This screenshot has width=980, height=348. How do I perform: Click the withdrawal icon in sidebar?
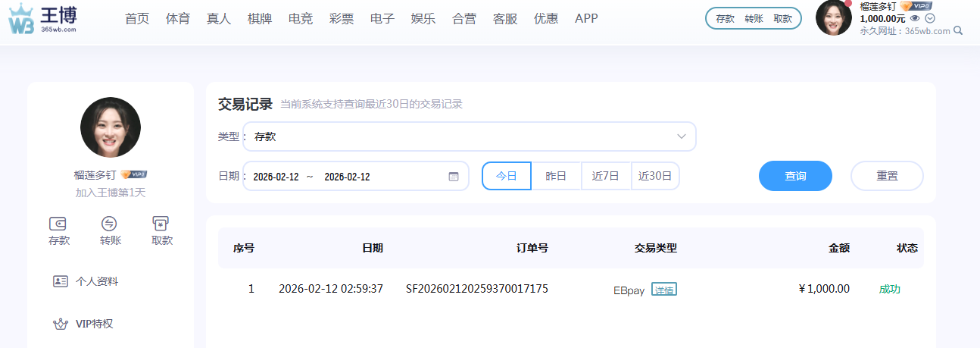[x=161, y=224]
